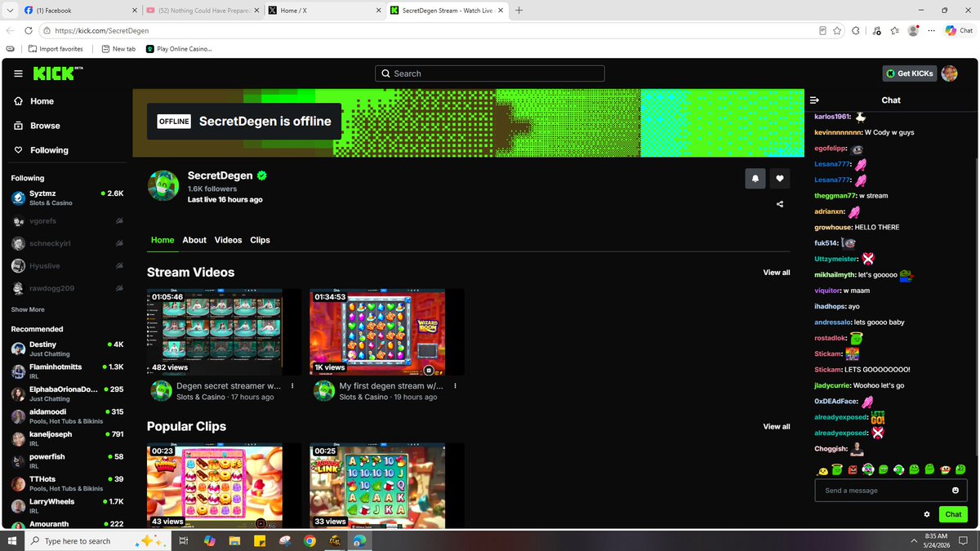Select the channel Home tab

(x=163, y=240)
